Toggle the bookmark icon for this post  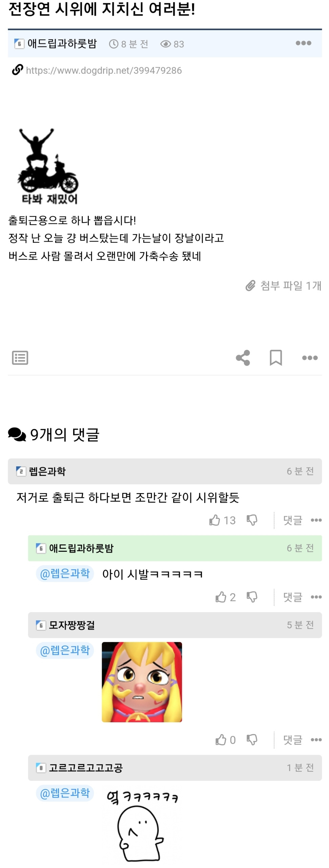pos(276,358)
